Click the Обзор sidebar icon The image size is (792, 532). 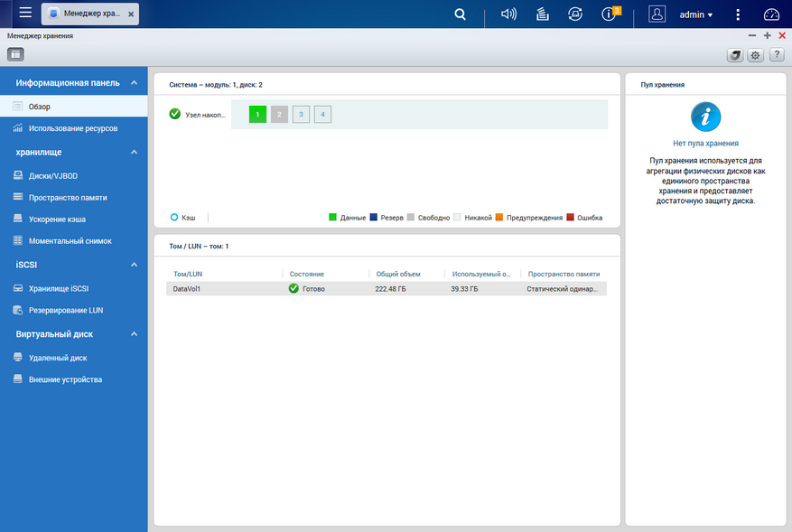click(x=18, y=106)
